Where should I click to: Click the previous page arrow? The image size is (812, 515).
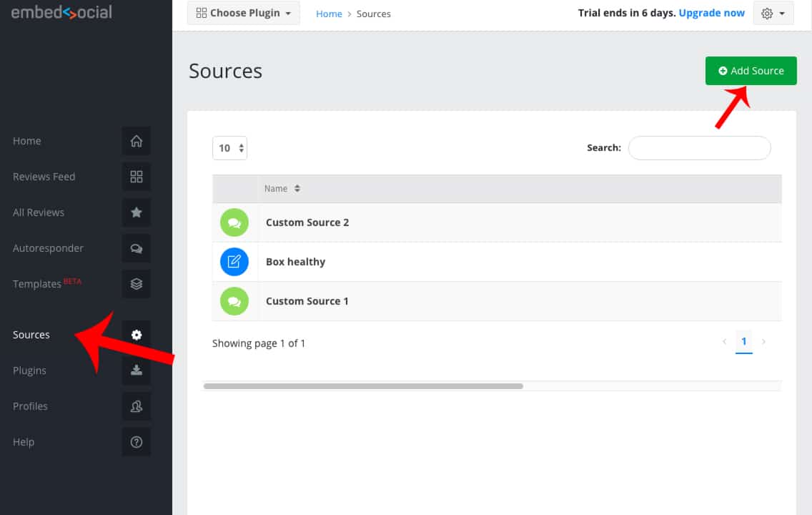click(725, 341)
